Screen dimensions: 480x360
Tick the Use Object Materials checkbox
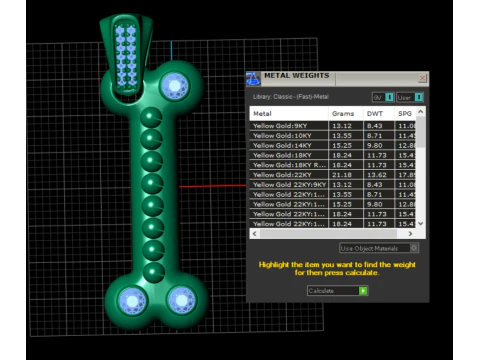point(414,248)
